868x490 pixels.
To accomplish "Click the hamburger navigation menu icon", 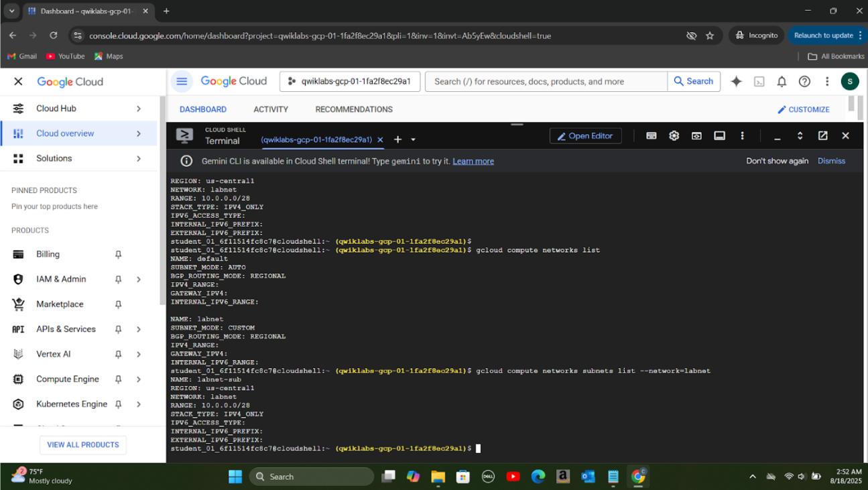I will click(x=182, y=82).
